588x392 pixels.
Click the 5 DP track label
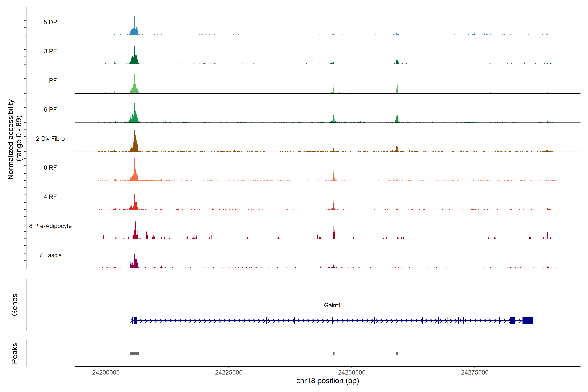tap(50, 22)
